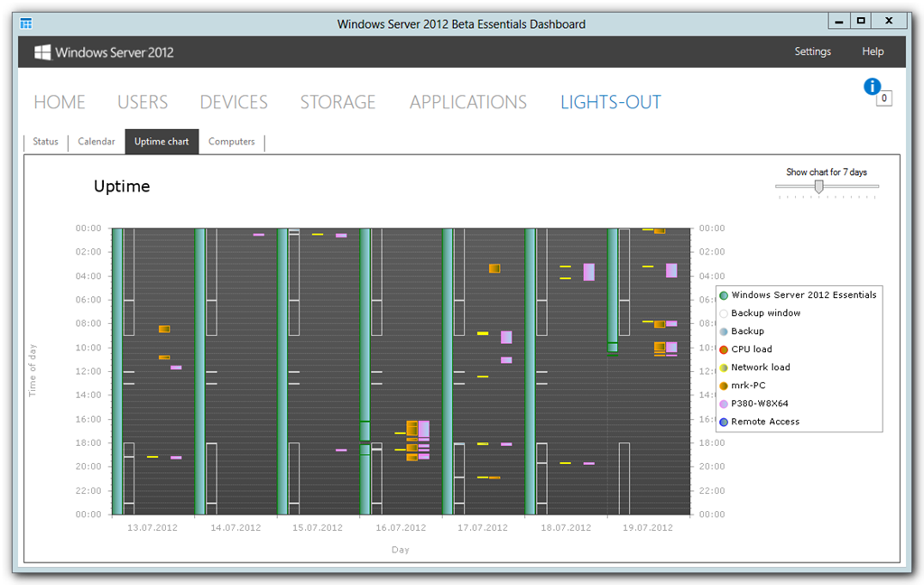The image size is (924, 585).
Task: Click the yellow Network load legend marker
Action: coord(724,368)
